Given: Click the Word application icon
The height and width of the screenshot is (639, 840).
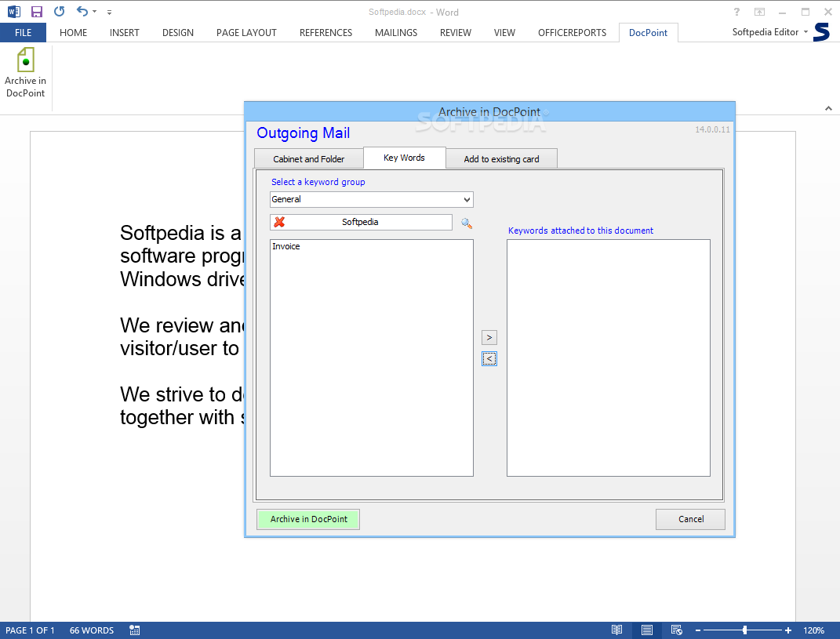Looking at the screenshot, I should click(14, 12).
